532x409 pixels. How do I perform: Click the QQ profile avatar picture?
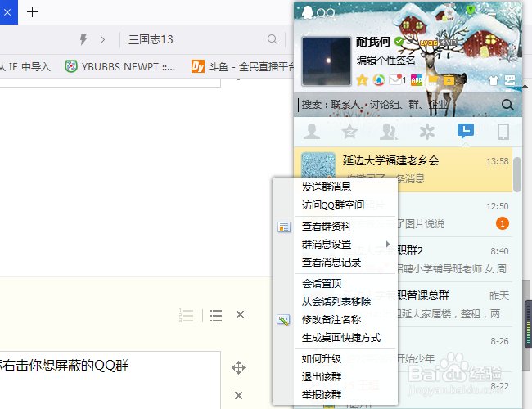[x=327, y=61]
